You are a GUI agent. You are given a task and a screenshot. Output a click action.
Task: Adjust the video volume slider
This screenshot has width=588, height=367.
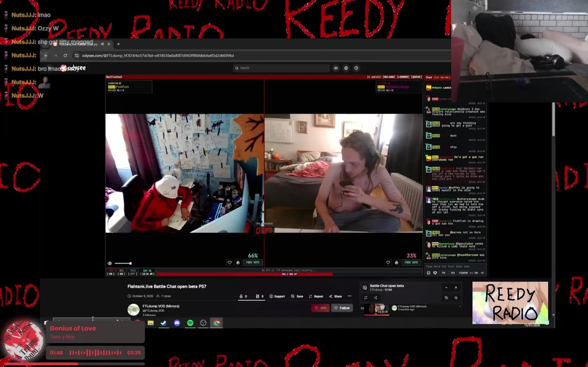123,264
